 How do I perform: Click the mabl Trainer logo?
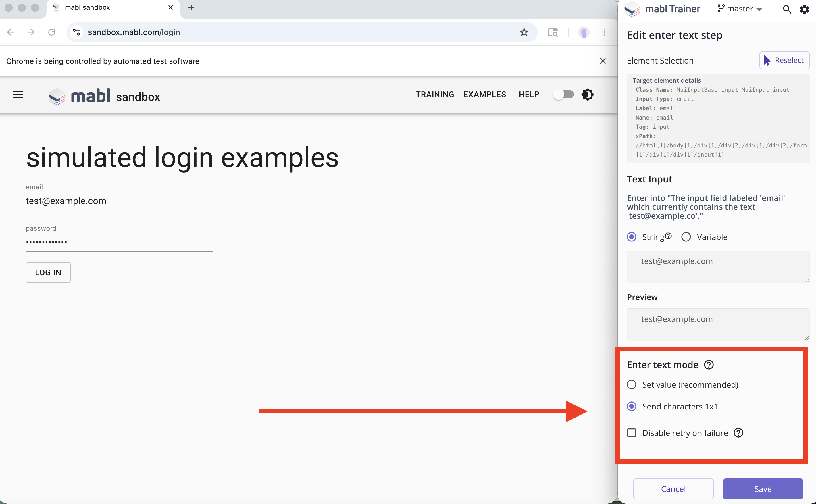pos(662,9)
